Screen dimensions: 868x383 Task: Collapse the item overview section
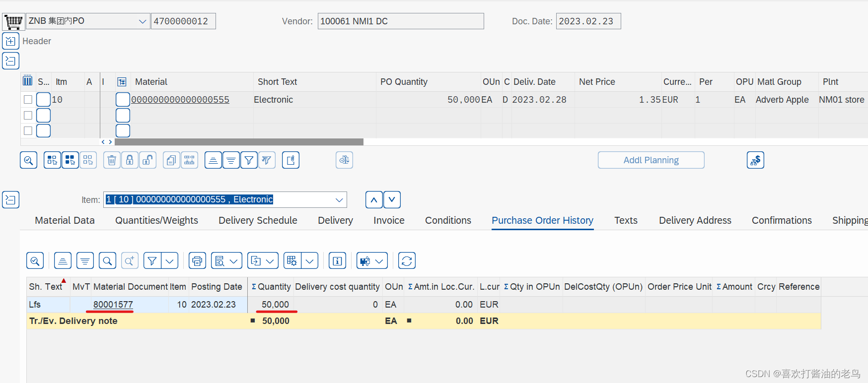pos(10,61)
